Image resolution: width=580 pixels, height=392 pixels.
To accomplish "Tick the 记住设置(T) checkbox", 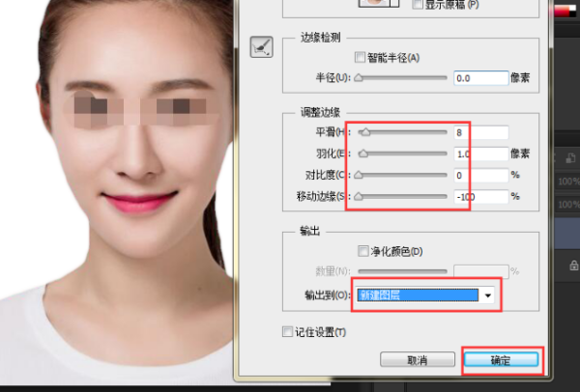I will (287, 331).
